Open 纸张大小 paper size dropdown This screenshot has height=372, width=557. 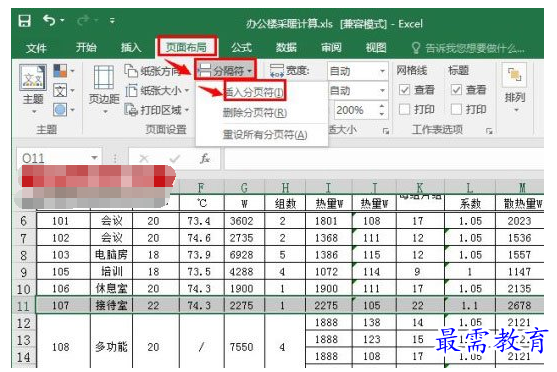(157, 91)
